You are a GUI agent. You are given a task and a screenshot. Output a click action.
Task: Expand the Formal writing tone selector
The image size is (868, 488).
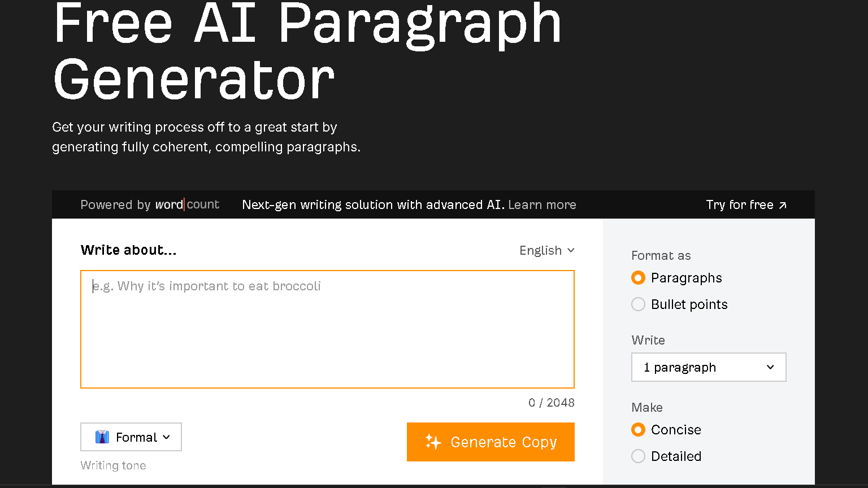131,437
